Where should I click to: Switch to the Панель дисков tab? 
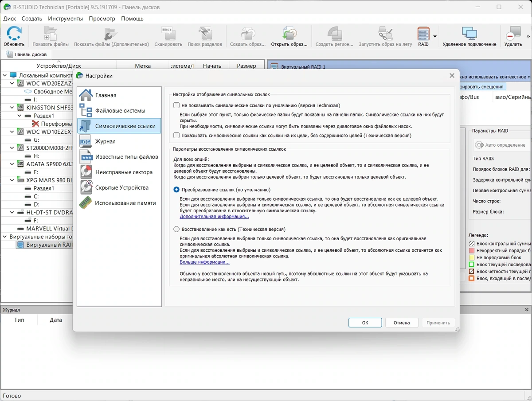pos(27,55)
